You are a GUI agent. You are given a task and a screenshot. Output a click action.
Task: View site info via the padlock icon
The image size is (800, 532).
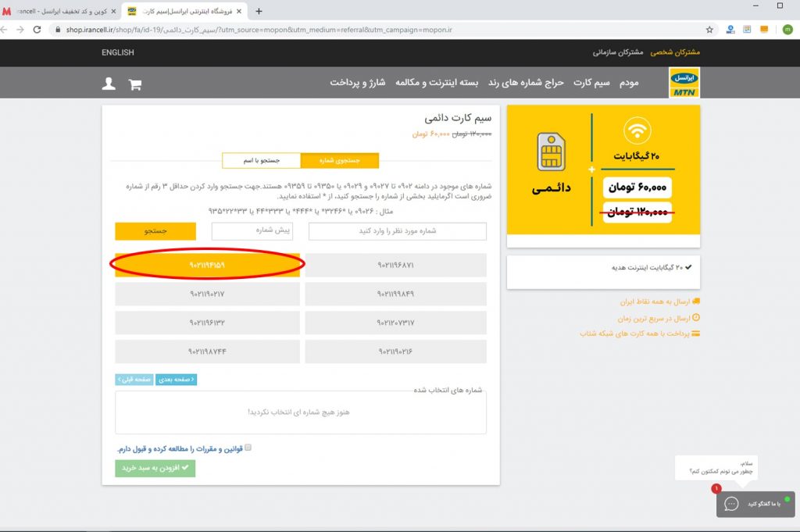click(58, 30)
